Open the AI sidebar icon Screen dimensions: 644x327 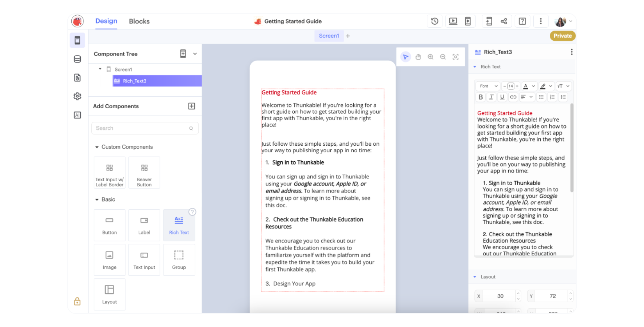77,115
